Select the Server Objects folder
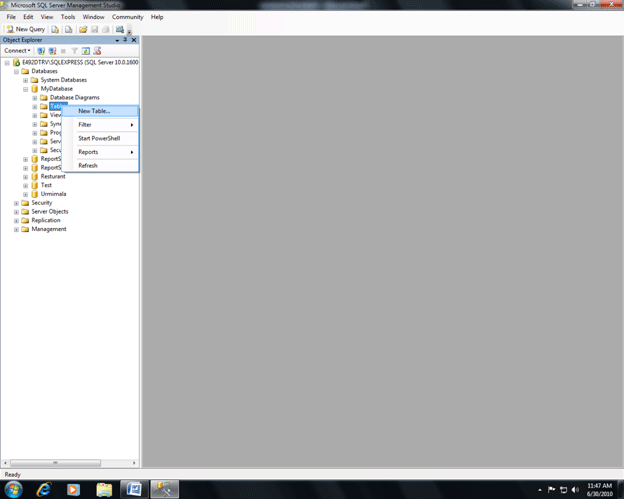The height and width of the screenshot is (499, 624). click(50, 211)
